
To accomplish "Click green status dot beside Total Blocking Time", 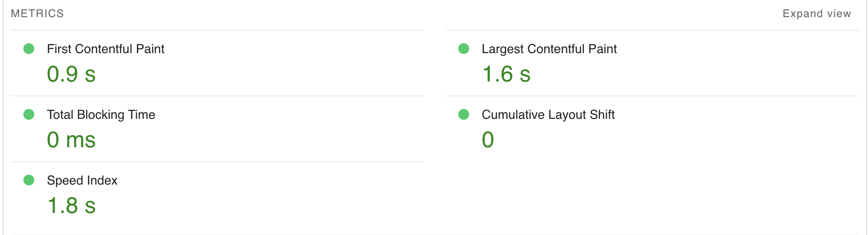I will pos(29,114).
